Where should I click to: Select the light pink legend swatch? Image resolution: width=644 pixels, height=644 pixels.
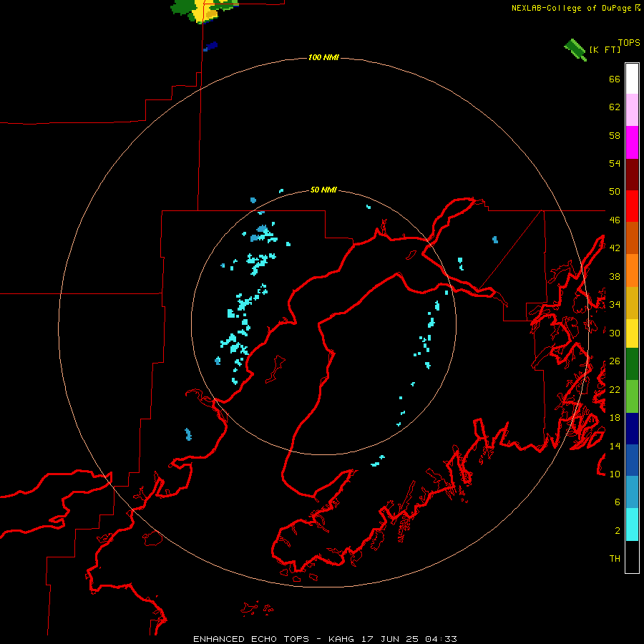[632, 109]
